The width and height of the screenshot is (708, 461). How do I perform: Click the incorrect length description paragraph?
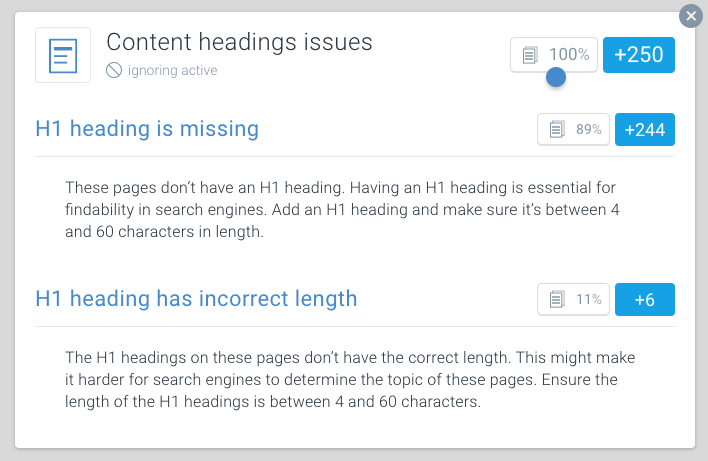click(350, 379)
